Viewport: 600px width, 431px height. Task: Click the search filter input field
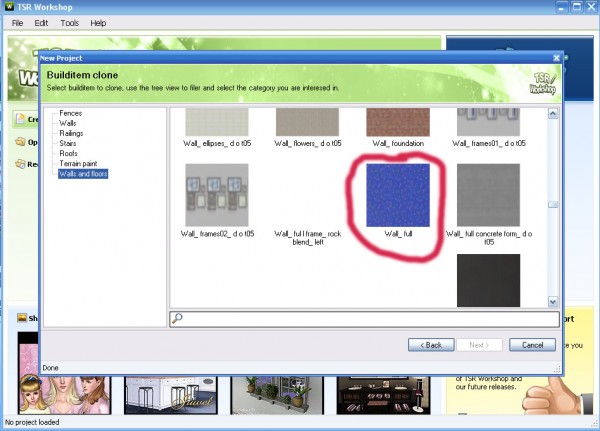(x=360, y=319)
